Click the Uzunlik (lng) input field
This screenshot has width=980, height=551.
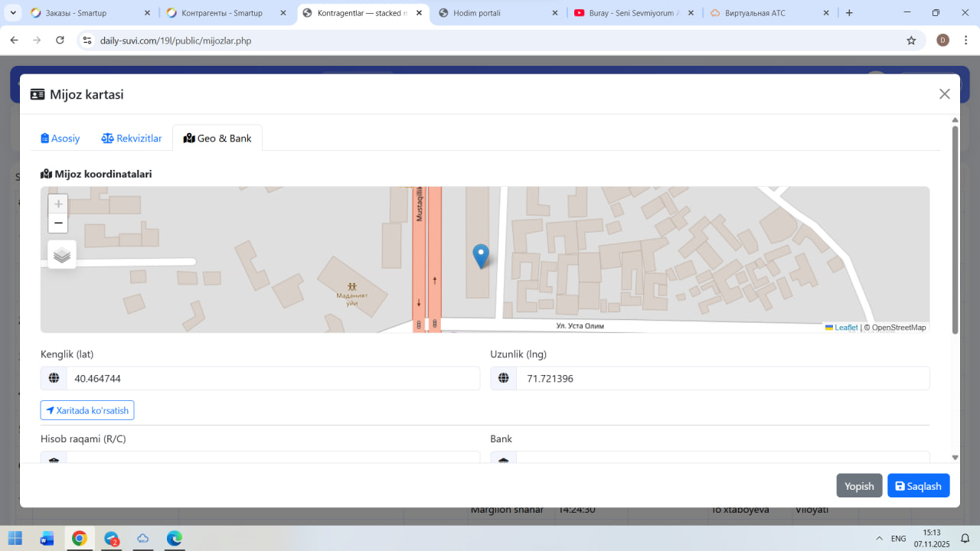point(723,378)
